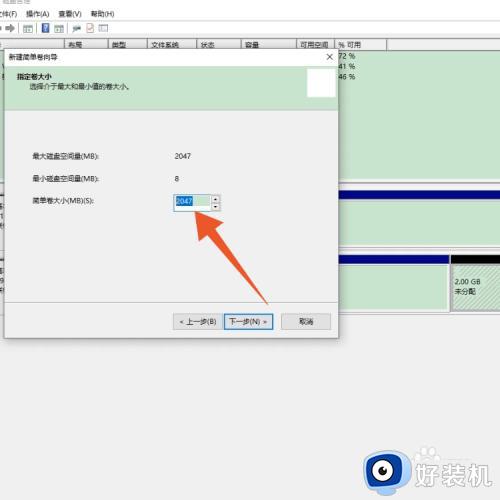Click the Properties document checkmark icon

(x=90, y=28)
